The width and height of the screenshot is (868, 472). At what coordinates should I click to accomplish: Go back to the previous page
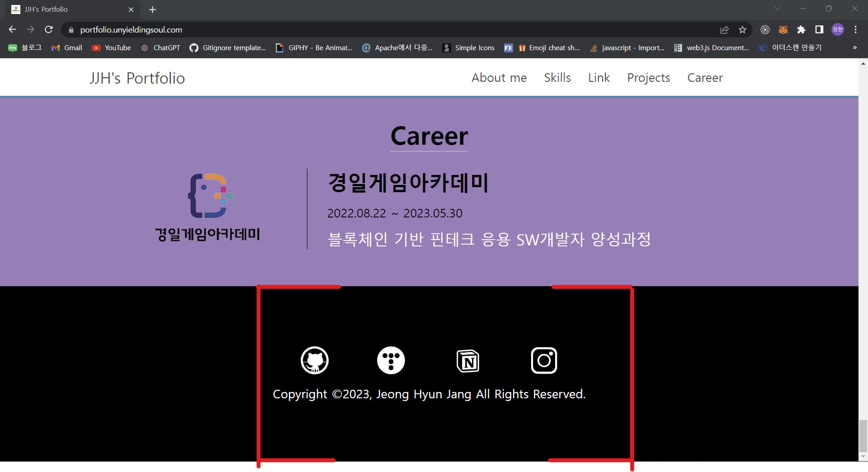[12, 29]
